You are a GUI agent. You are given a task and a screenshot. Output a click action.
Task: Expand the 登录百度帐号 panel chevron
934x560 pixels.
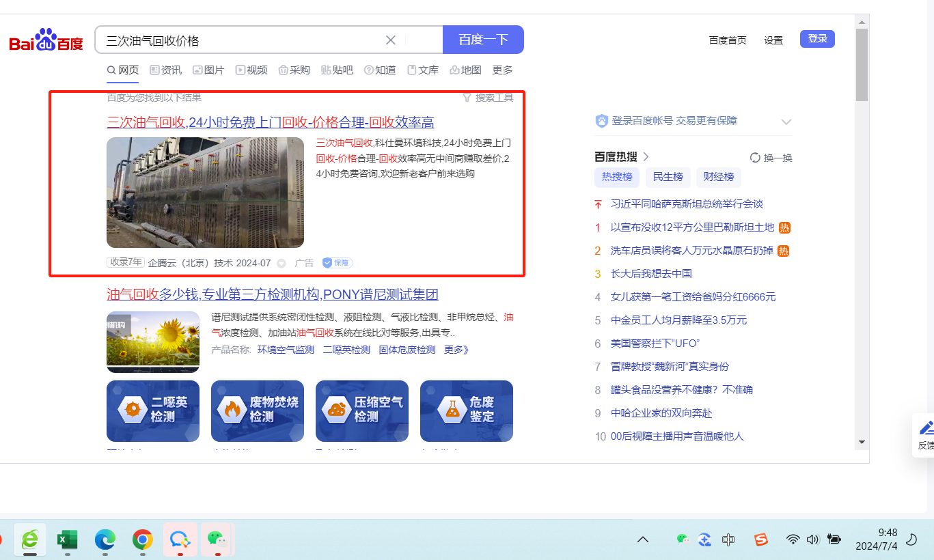click(786, 122)
